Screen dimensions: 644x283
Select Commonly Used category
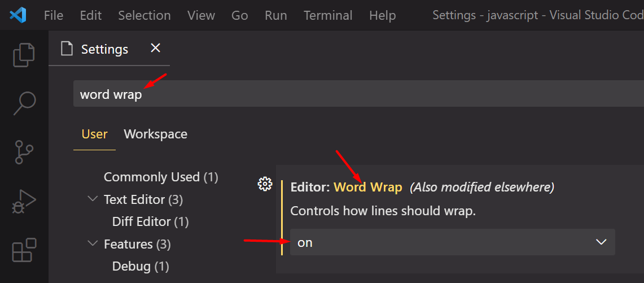click(160, 177)
